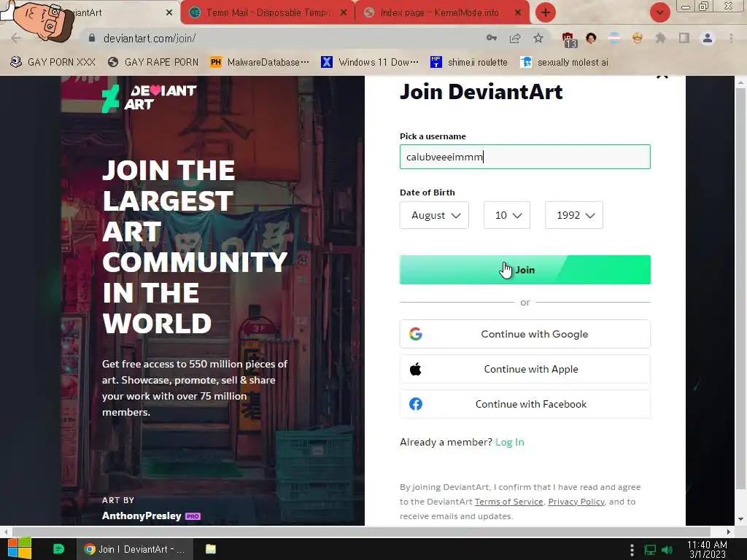Share this page via share icon
Image resolution: width=747 pixels, height=560 pixels.
(515, 38)
